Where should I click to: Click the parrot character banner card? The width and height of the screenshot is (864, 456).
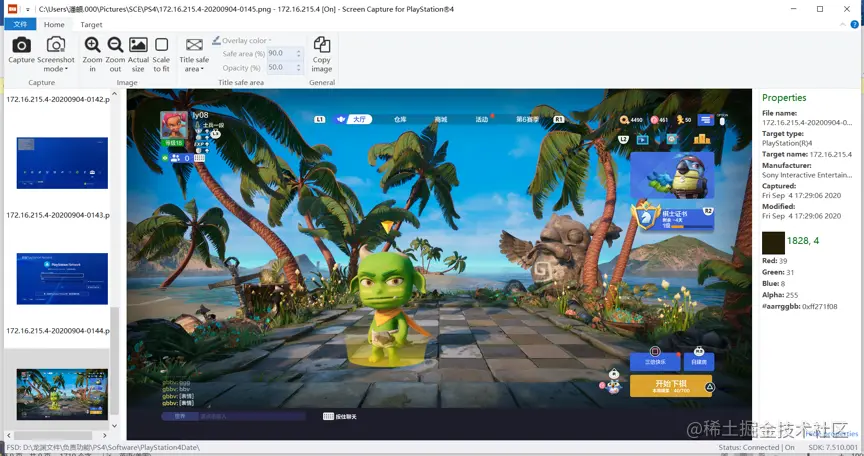point(672,176)
